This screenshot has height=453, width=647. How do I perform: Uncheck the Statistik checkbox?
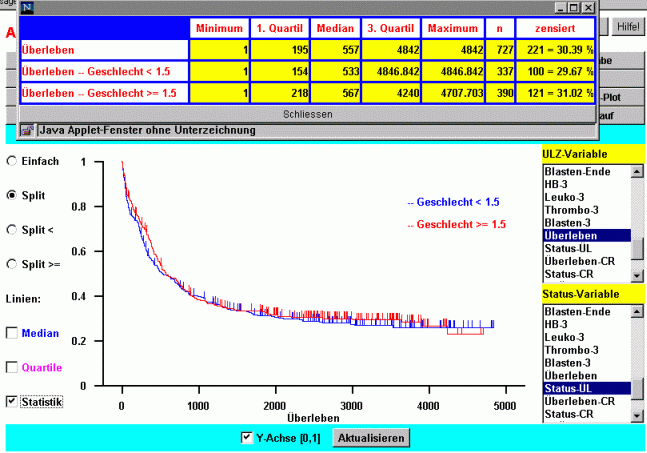tap(12, 401)
